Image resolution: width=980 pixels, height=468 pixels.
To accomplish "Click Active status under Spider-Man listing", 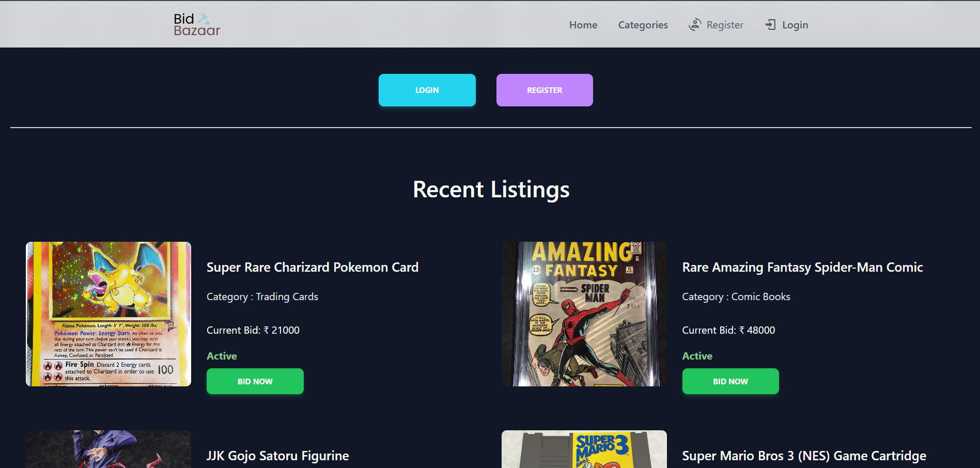I will [x=697, y=356].
